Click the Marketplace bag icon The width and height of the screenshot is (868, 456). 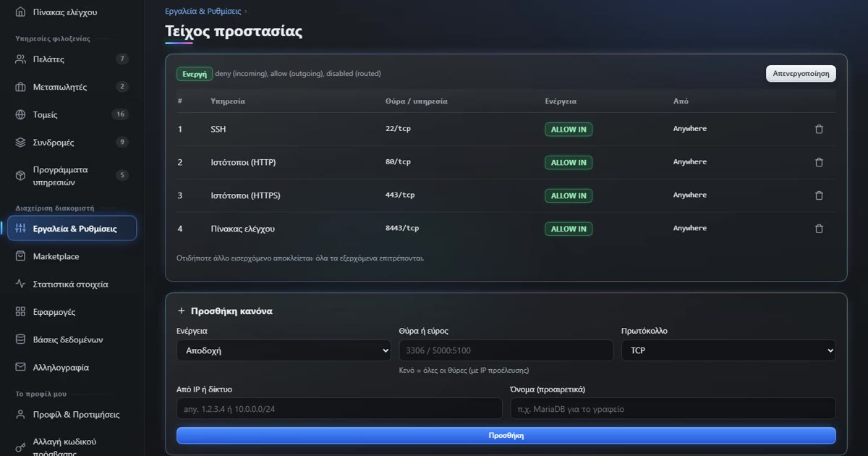click(20, 257)
